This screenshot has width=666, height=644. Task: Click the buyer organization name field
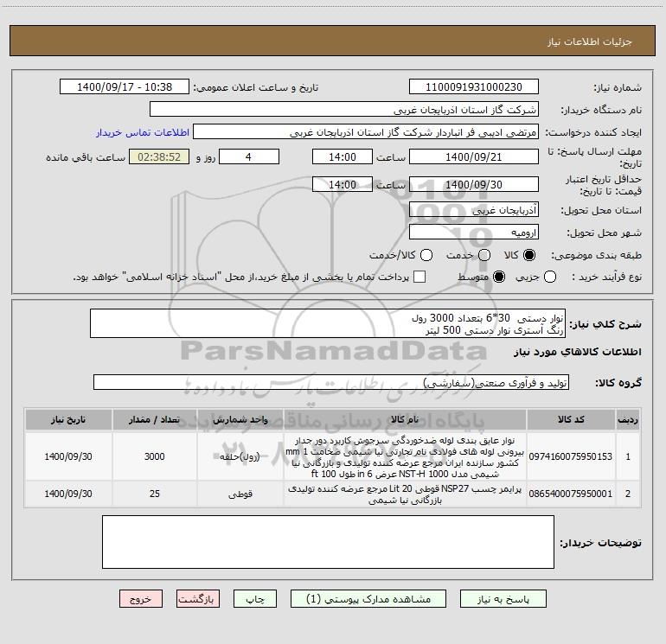coord(344,110)
